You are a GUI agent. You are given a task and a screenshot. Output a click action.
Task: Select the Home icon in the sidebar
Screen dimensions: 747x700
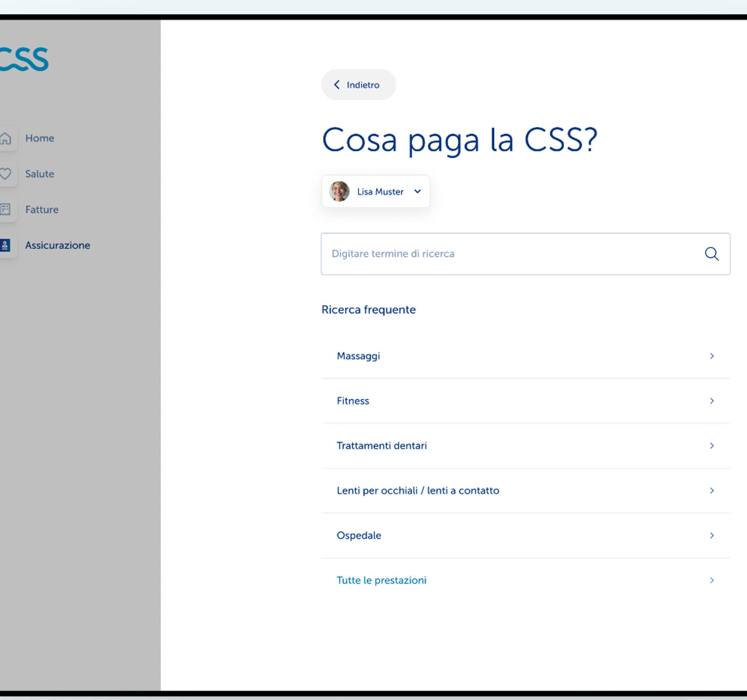click(x=6, y=138)
